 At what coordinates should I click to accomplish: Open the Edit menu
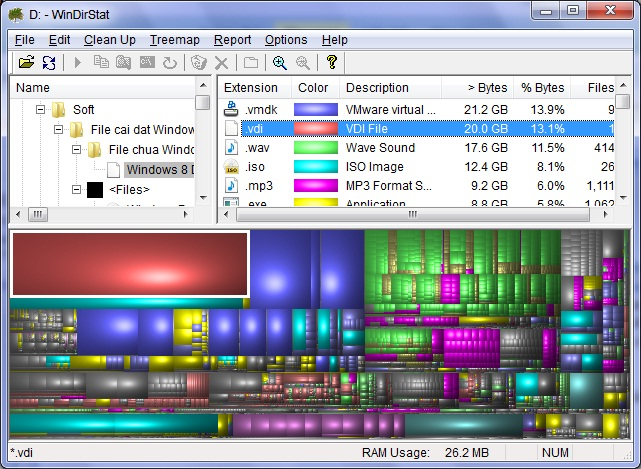click(x=59, y=40)
